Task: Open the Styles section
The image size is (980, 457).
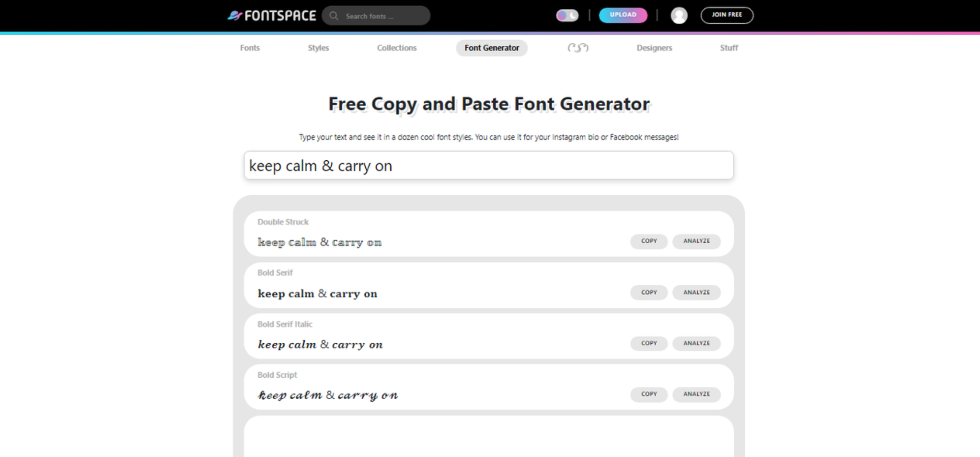Action: 318,48
